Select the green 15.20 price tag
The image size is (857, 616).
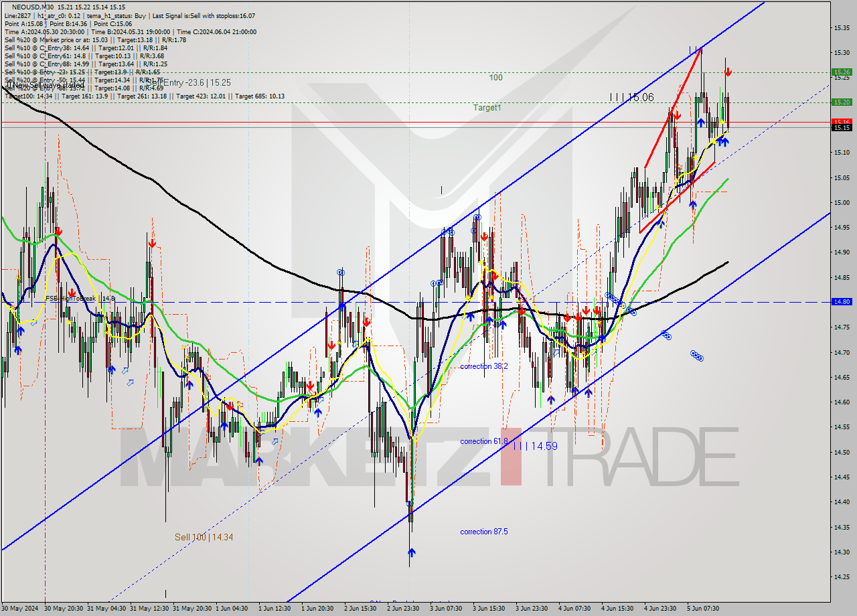[841, 102]
